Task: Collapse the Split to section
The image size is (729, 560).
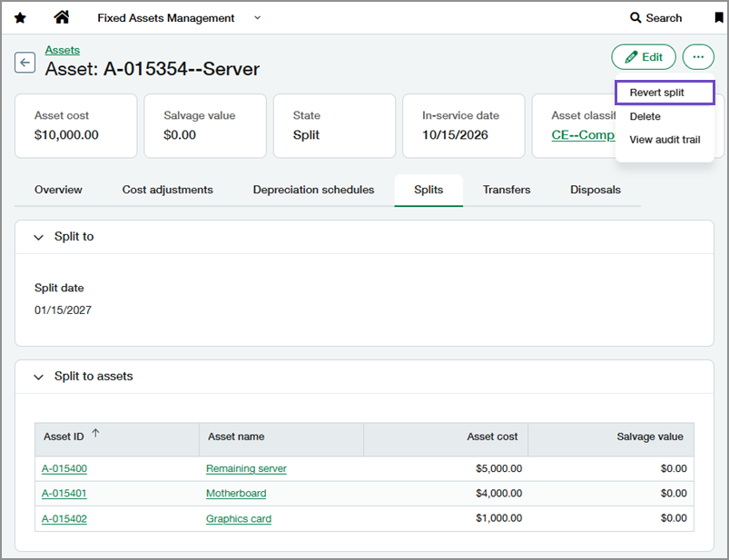Action: pyautogui.click(x=39, y=237)
